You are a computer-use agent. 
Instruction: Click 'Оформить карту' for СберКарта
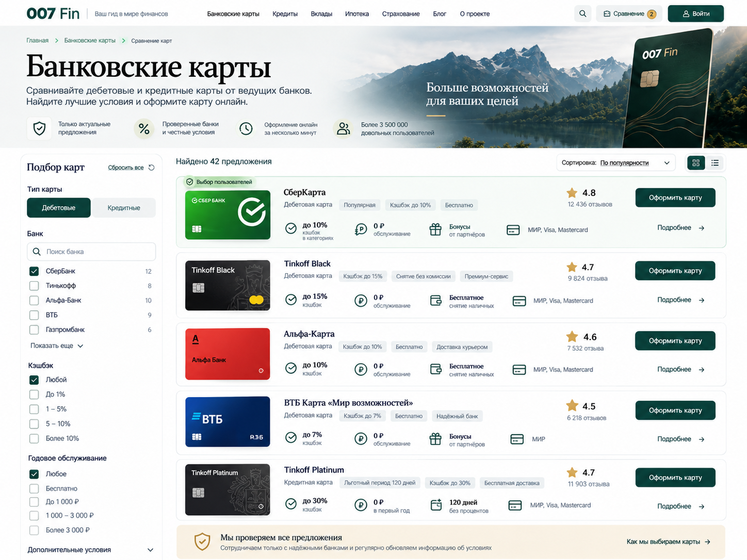pos(675,197)
